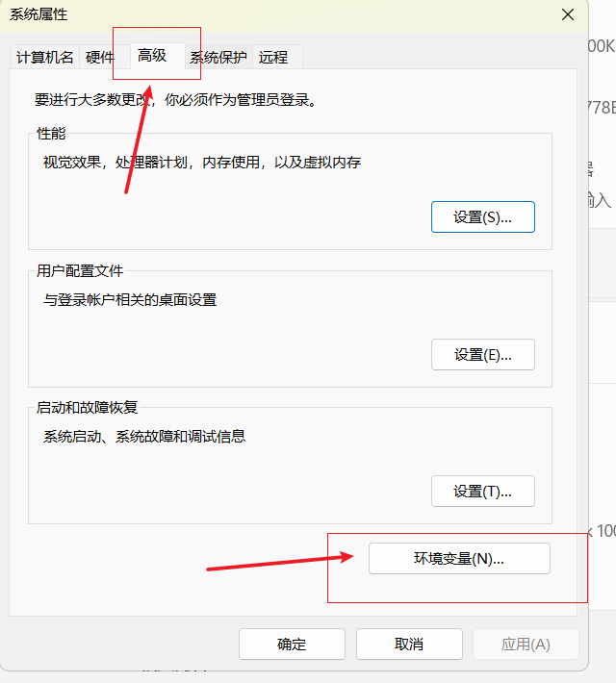Click the 系统属性 window title
616x683 pixels.
point(38,14)
